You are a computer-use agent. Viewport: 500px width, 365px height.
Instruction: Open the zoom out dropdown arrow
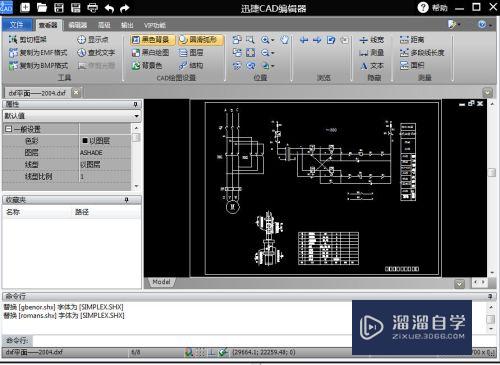coord(273,53)
